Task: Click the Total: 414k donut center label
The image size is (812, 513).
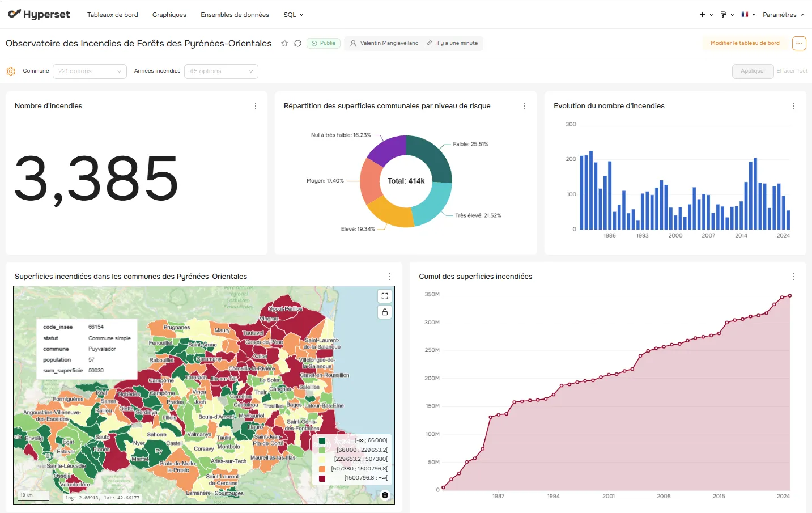Action: [x=406, y=181]
